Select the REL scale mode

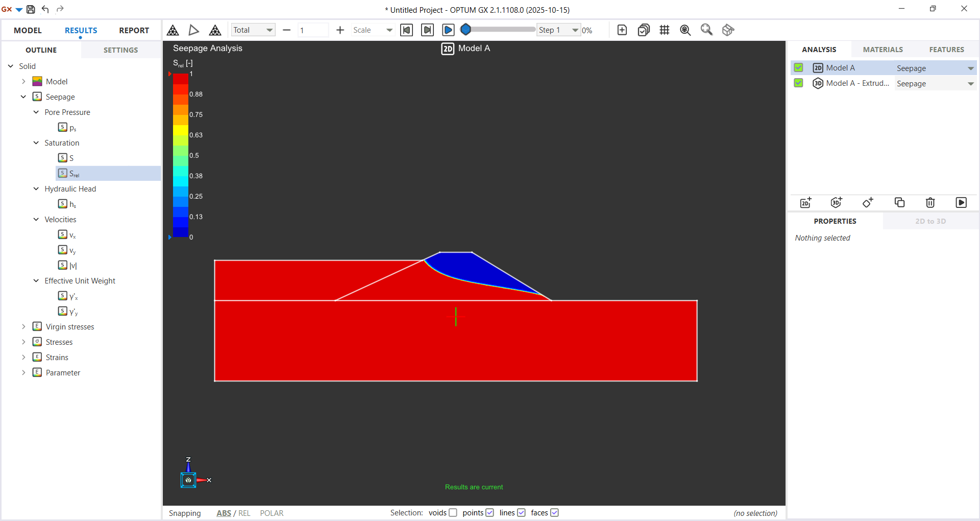point(245,513)
